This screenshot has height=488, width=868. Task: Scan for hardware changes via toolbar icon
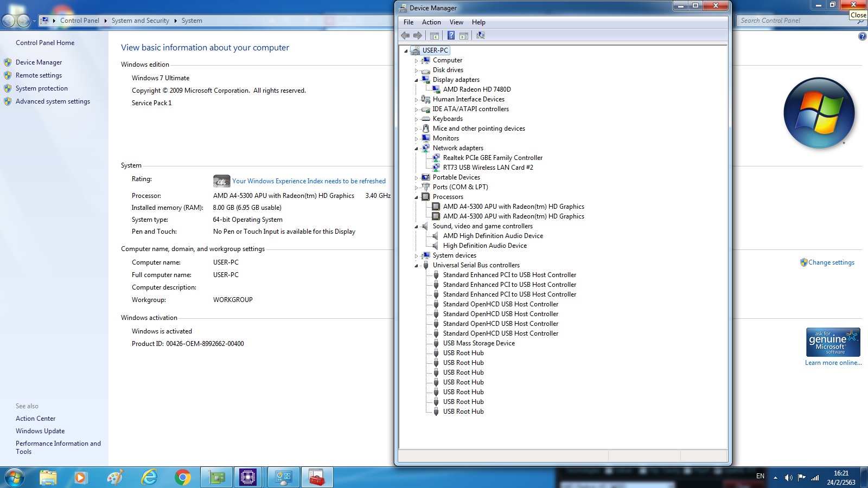pyautogui.click(x=481, y=36)
